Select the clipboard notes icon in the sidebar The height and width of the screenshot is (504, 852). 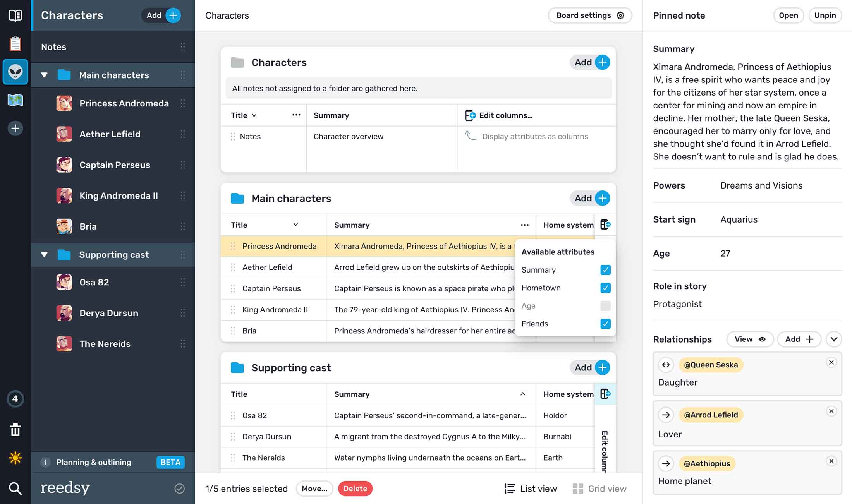coord(15,43)
